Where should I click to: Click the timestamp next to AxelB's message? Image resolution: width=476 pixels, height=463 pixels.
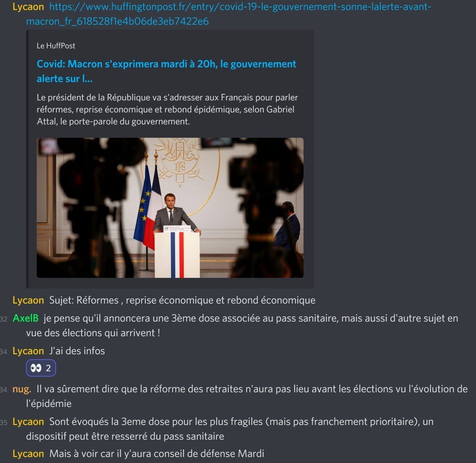tap(4, 319)
